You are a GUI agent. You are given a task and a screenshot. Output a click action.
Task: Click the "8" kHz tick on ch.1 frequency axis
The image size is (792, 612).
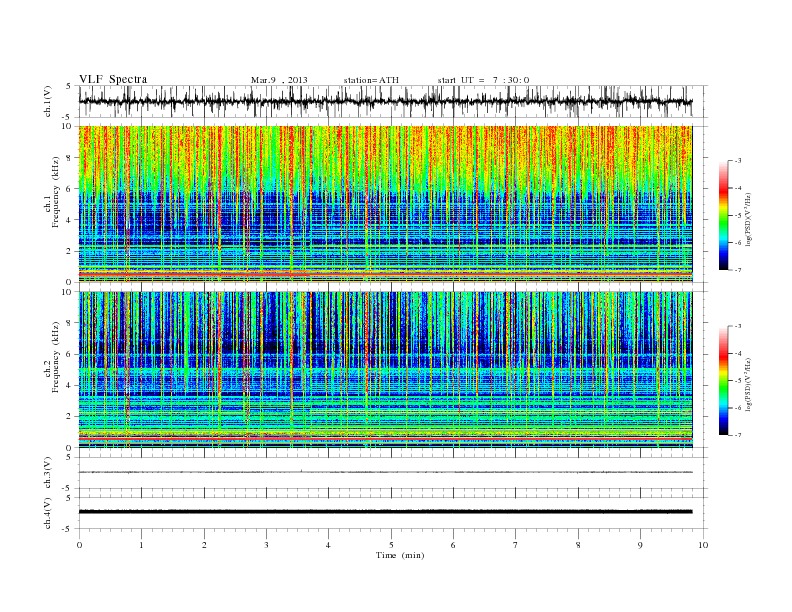point(69,158)
